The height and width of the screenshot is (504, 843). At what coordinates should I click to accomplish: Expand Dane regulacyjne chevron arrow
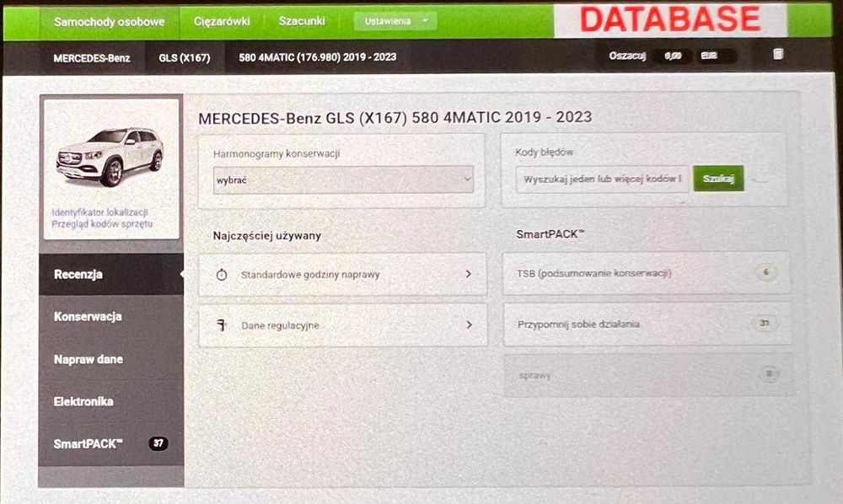[x=469, y=324]
